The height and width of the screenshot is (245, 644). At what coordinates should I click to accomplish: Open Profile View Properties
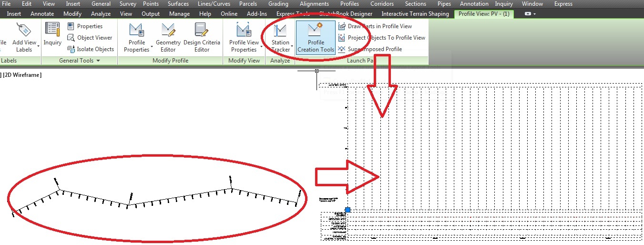(244, 37)
